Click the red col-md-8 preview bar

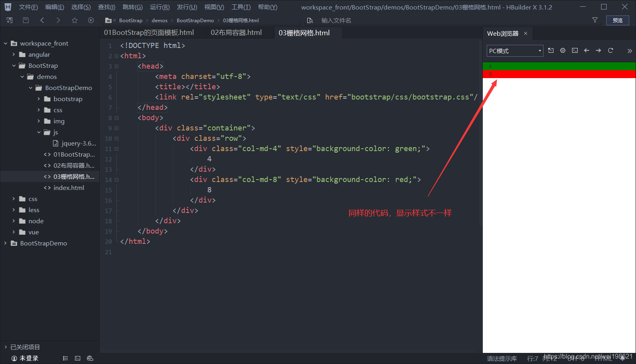[x=559, y=74]
